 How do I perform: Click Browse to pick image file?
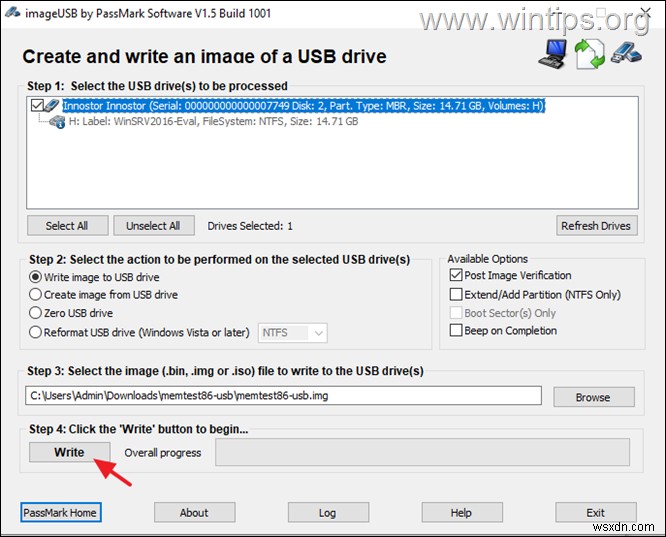pyautogui.click(x=594, y=397)
